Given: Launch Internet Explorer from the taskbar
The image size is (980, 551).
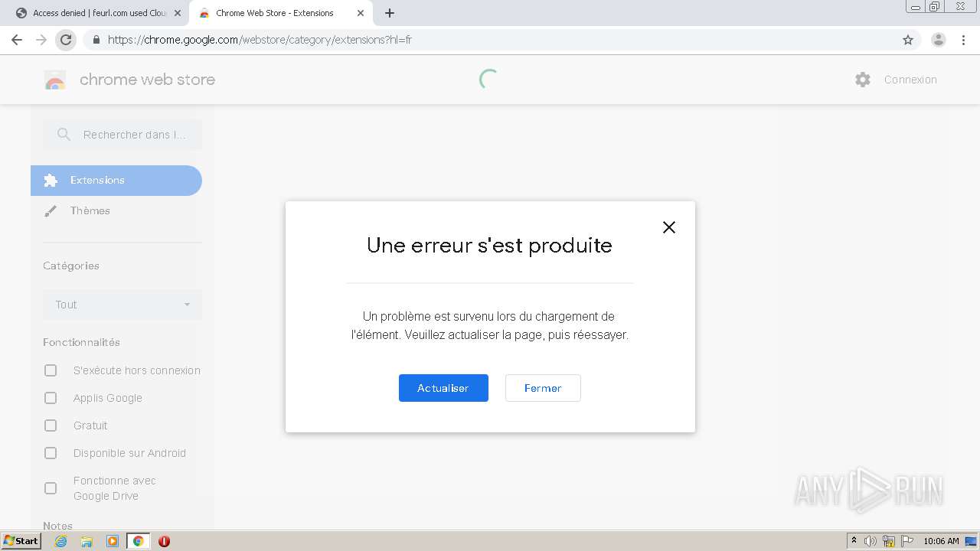Looking at the screenshot, I should [x=60, y=541].
